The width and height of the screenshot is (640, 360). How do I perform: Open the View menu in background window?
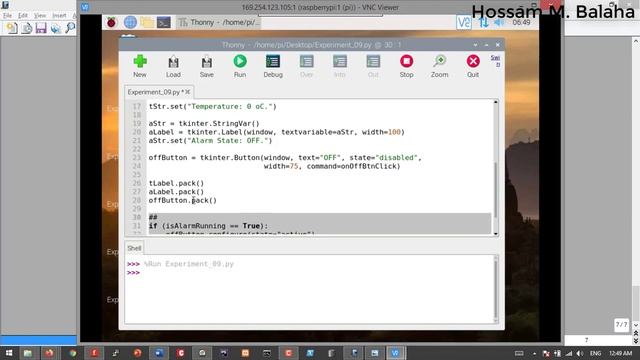point(40,16)
